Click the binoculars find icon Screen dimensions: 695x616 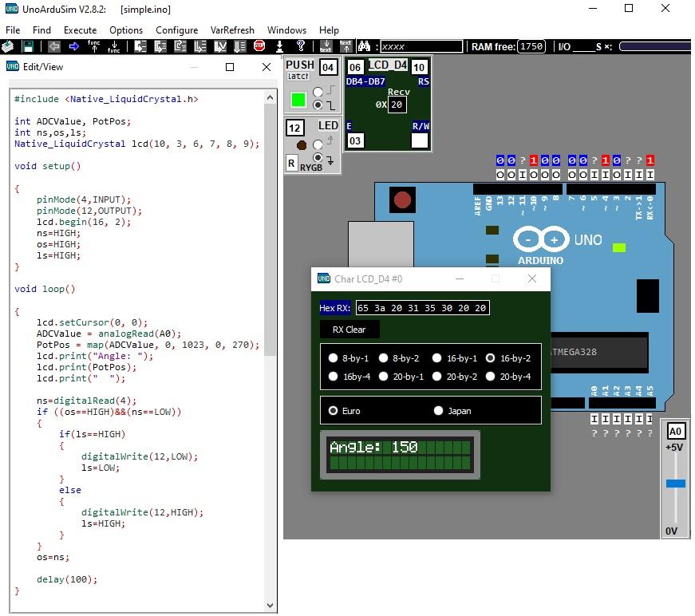[x=365, y=46]
